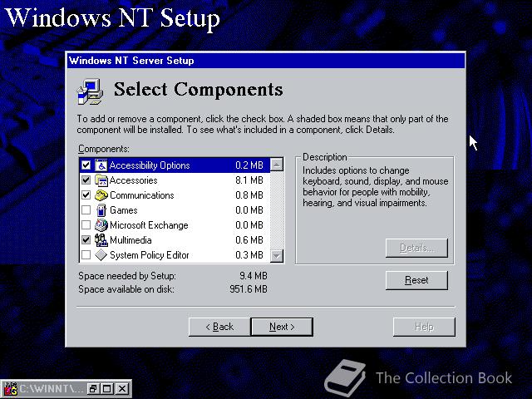Click the C:\WINNT\... minimized window title
The image size is (532, 399).
tap(51, 388)
